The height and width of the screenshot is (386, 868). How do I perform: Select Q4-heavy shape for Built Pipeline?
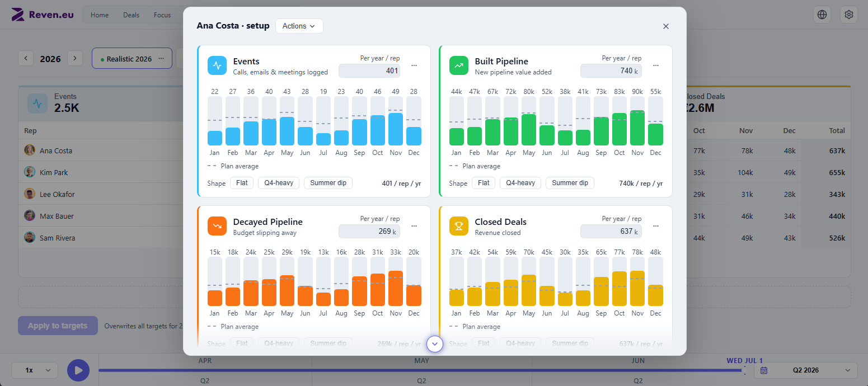520,183
